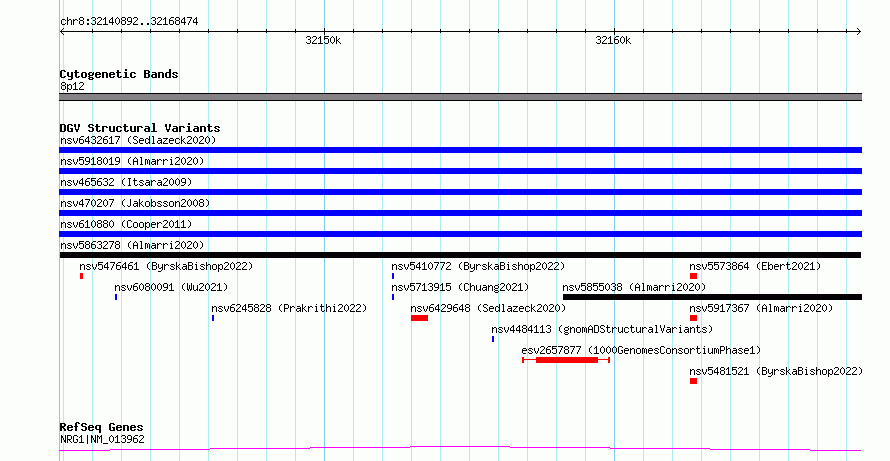Click the DGV Structural Variants track title
The height and width of the screenshot is (461, 890).
point(140,128)
